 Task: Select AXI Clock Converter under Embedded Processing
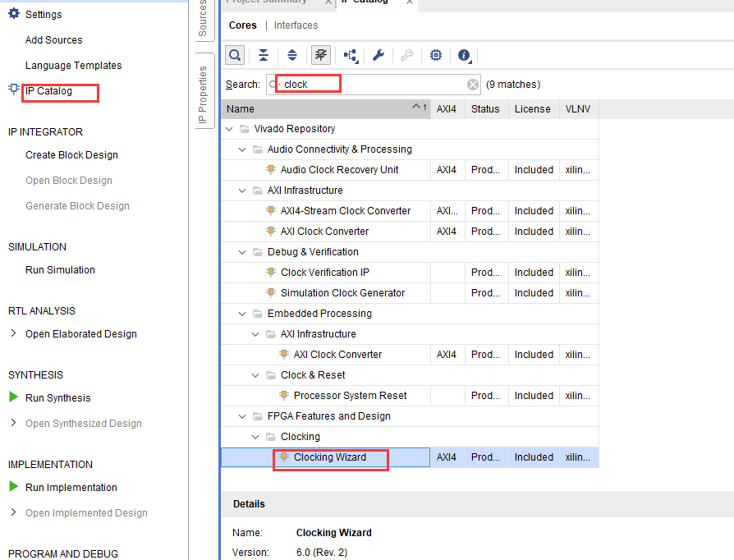(x=337, y=355)
